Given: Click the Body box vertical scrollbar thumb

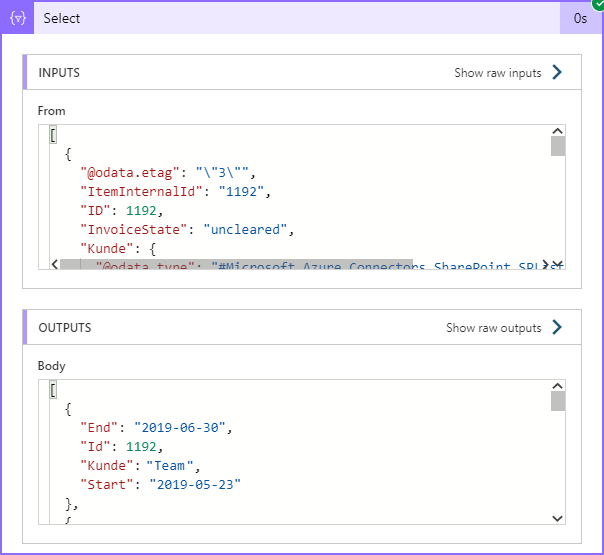Looking at the screenshot, I should pyautogui.click(x=558, y=401).
